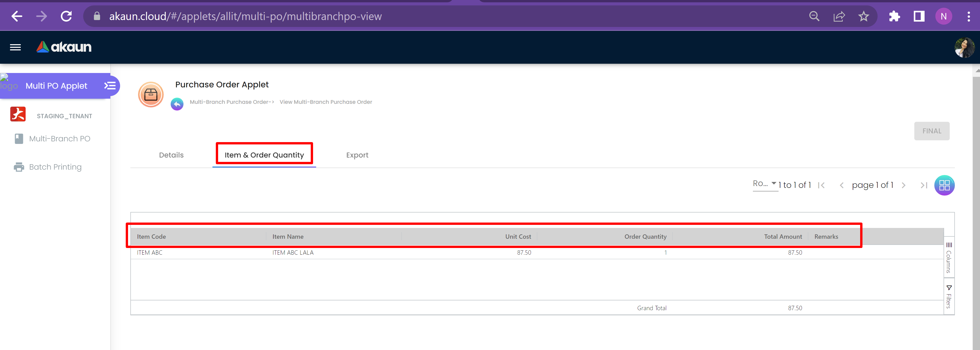Viewport: 980px width, 350px height.
Task: Toggle browser side panel icon
Action: point(919,16)
